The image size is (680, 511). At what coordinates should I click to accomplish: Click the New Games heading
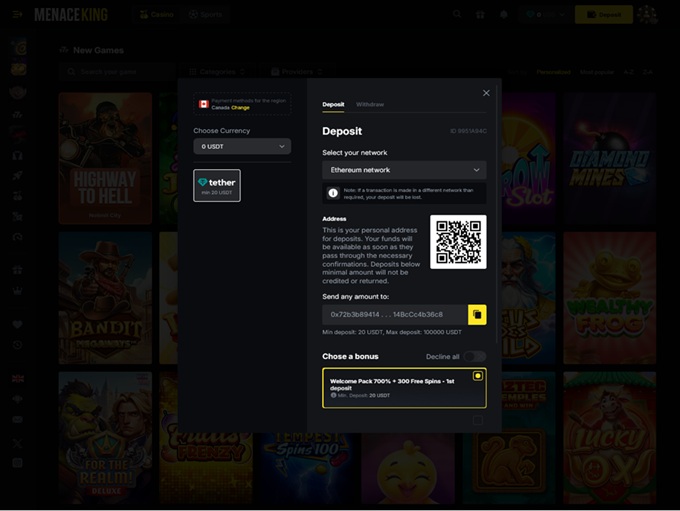98,50
